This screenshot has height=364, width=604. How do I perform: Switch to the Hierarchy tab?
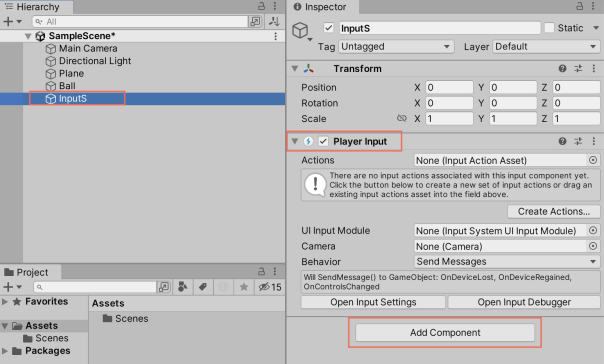37,7
